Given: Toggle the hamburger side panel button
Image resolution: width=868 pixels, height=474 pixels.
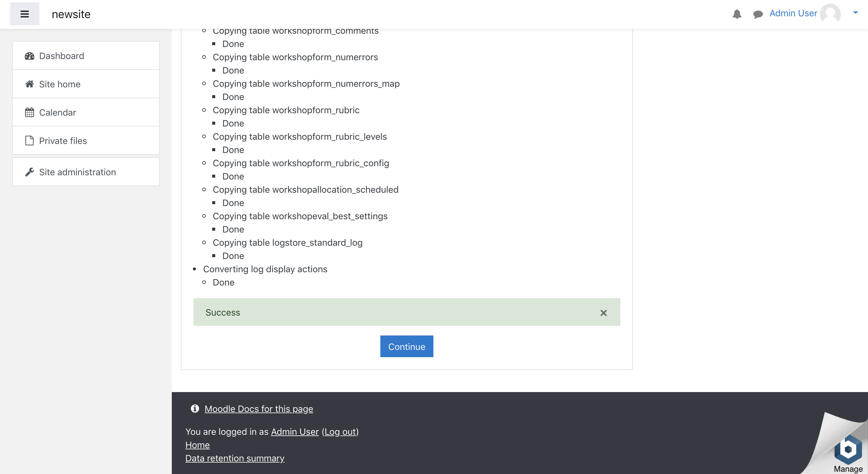Looking at the screenshot, I should click(x=25, y=14).
